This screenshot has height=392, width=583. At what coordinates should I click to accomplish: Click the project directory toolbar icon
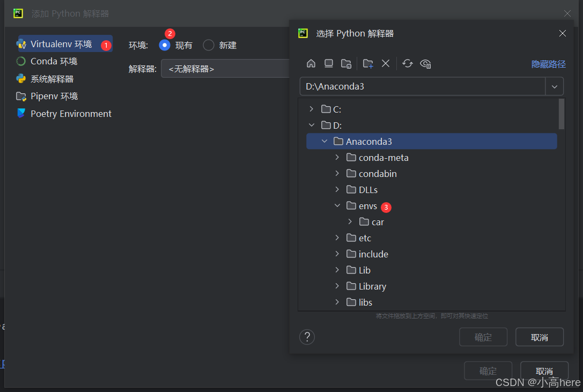(x=346, y=64)
